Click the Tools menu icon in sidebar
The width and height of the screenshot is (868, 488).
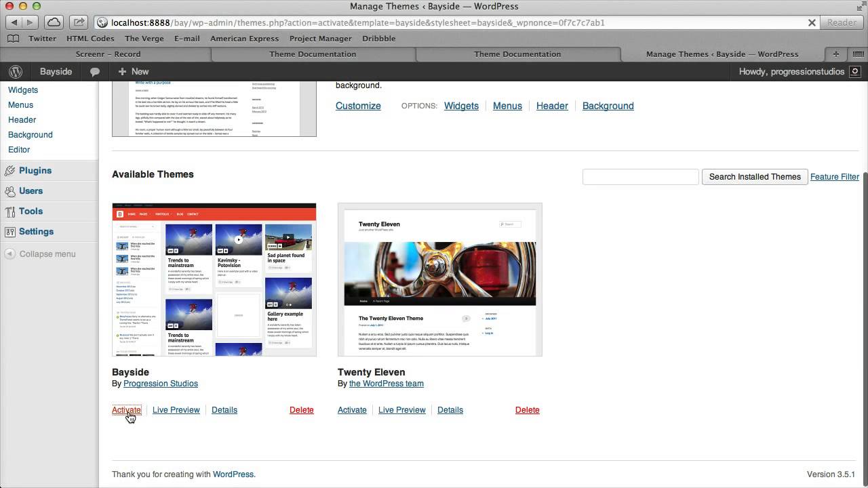(10, 211)
